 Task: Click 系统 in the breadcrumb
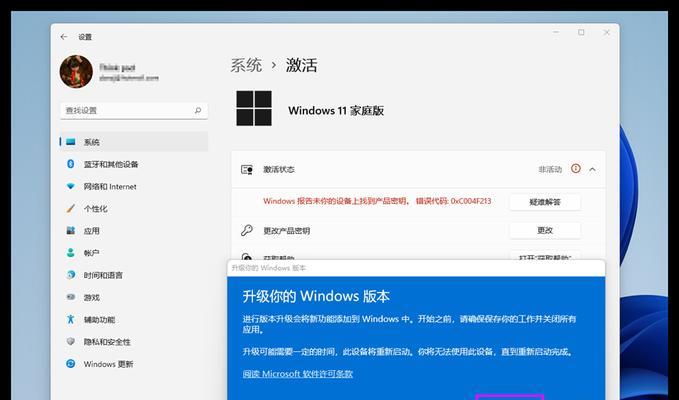click(x=246, y=65)
